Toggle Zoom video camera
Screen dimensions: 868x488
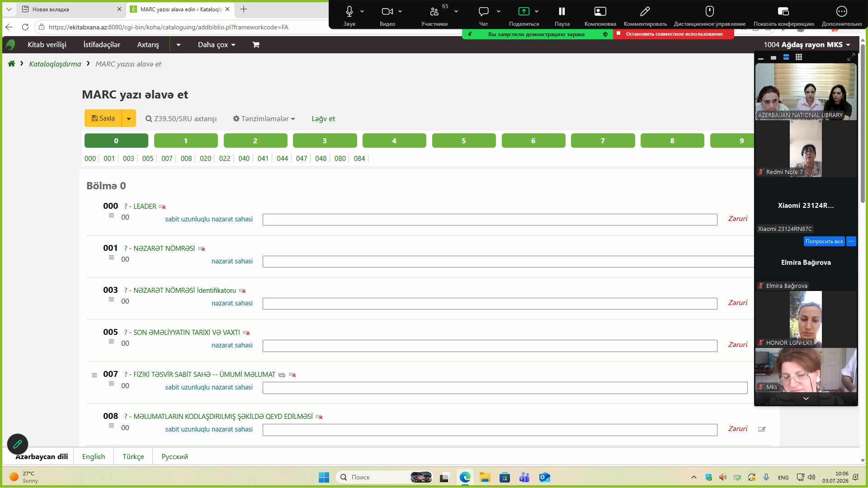[387, 16]
